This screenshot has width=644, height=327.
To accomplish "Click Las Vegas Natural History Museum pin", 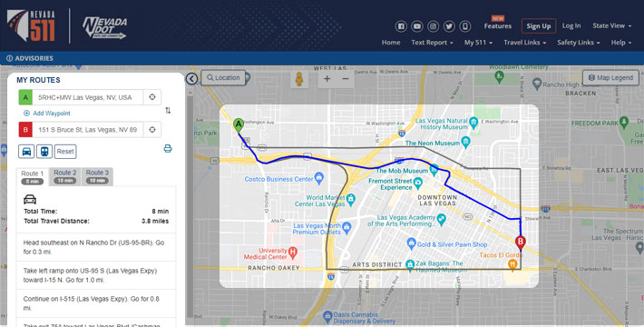I will coord(473,123).
